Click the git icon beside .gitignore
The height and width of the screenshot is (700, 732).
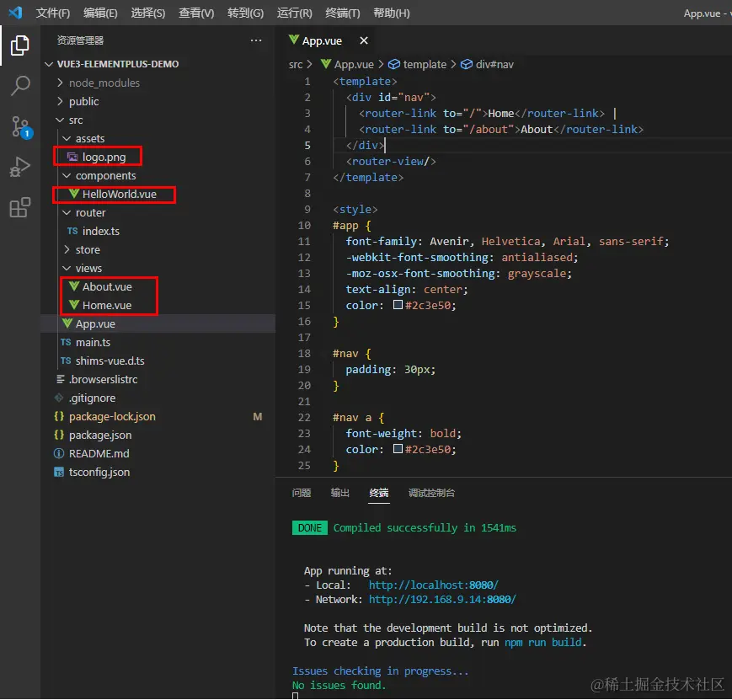59,398
